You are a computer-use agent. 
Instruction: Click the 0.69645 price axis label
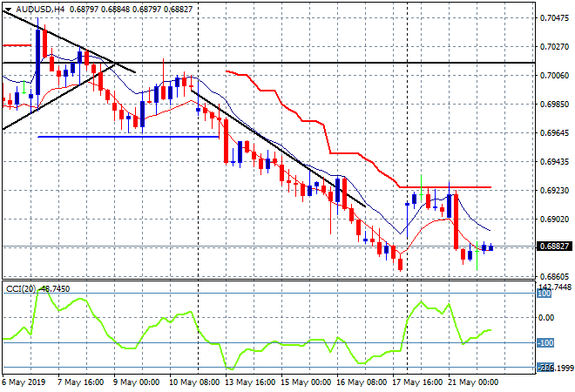(x=554, y=133)
